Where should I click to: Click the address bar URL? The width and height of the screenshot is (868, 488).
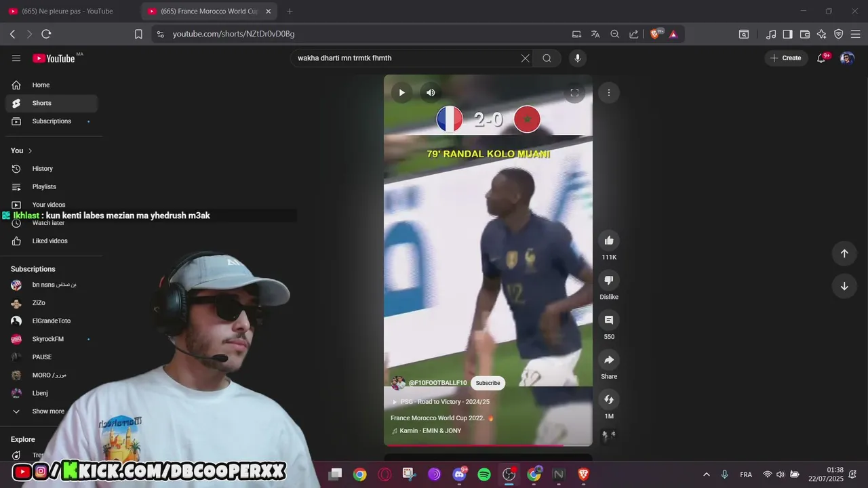(233, 34)
